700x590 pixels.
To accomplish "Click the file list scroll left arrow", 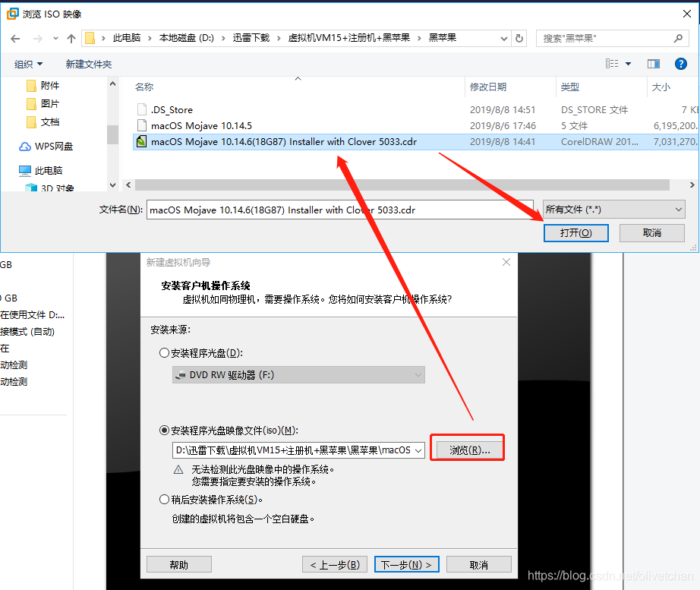I will coord(128,185).
